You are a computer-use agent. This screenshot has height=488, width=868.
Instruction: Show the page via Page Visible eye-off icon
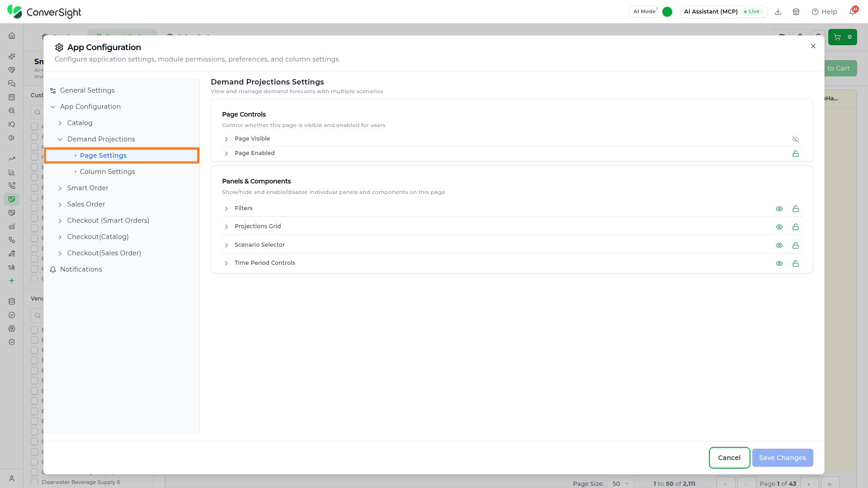click(796, 139)
